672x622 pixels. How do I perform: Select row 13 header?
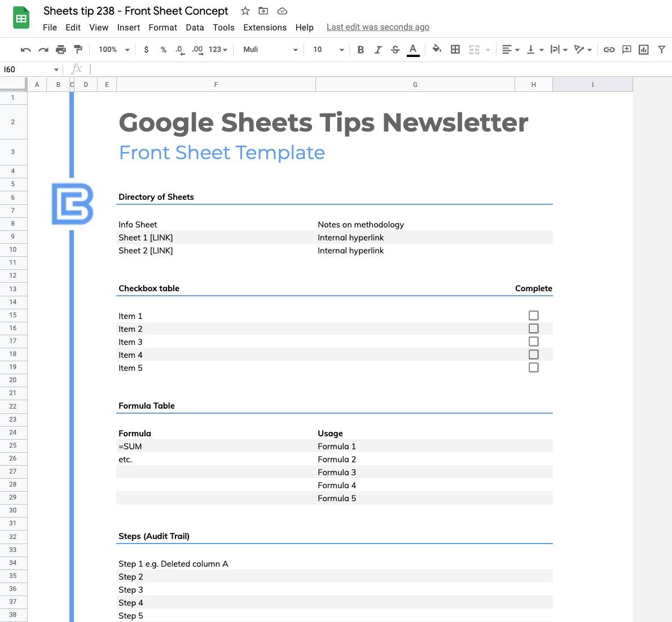pos(14,289)
